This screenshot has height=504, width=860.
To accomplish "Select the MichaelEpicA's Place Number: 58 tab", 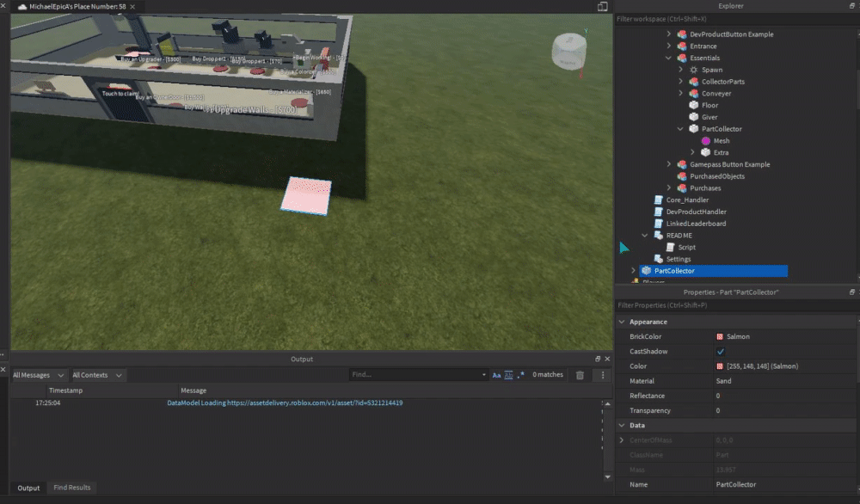I will pos(77,7).
